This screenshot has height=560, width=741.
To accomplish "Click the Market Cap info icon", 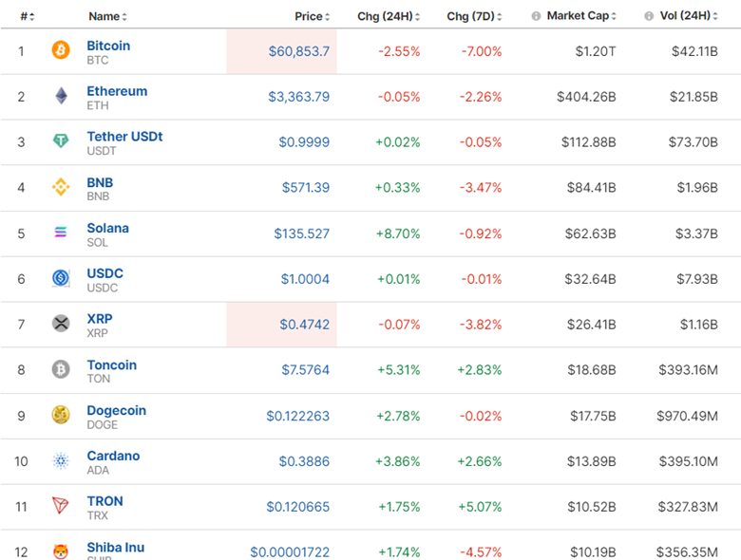I will [x=536, y=16].
